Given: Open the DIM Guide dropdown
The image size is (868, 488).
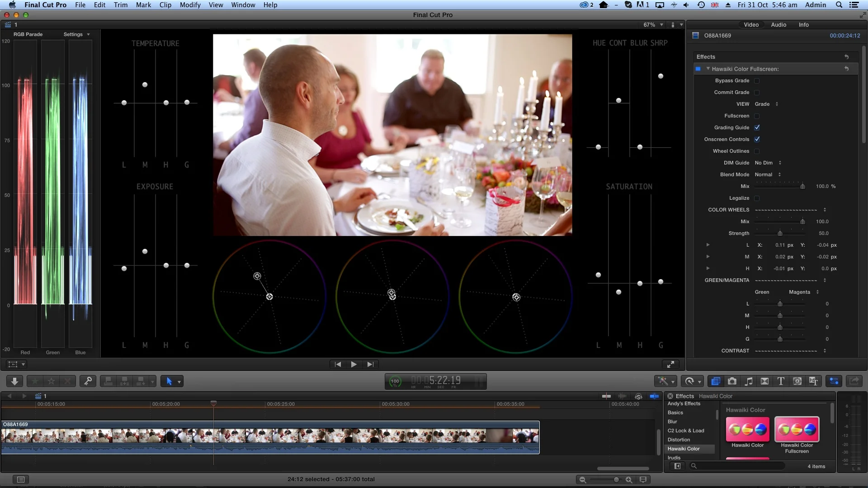Looking at the screenshot, I should [x=768, y=163].
